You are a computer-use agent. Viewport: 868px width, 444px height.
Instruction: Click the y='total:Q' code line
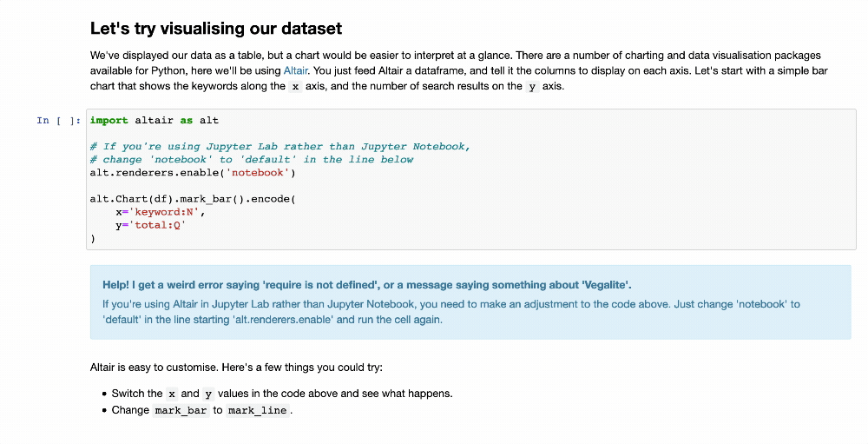click(150, 226)
